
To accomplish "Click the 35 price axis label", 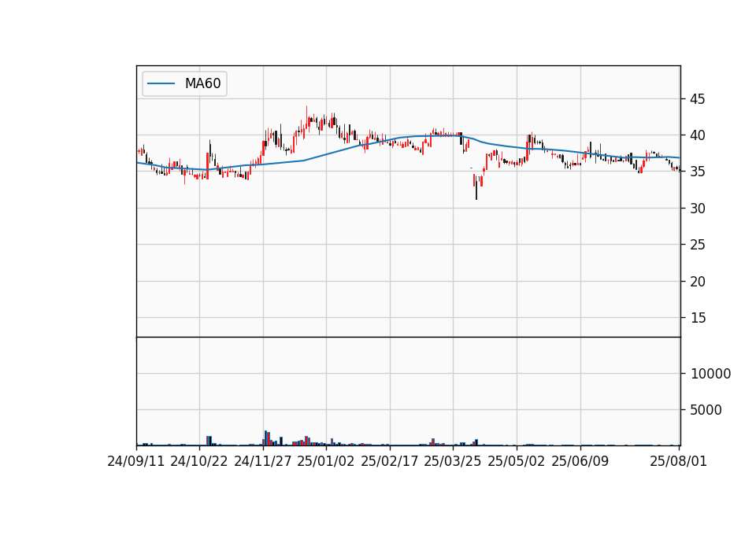I will [x=697, y=172].
